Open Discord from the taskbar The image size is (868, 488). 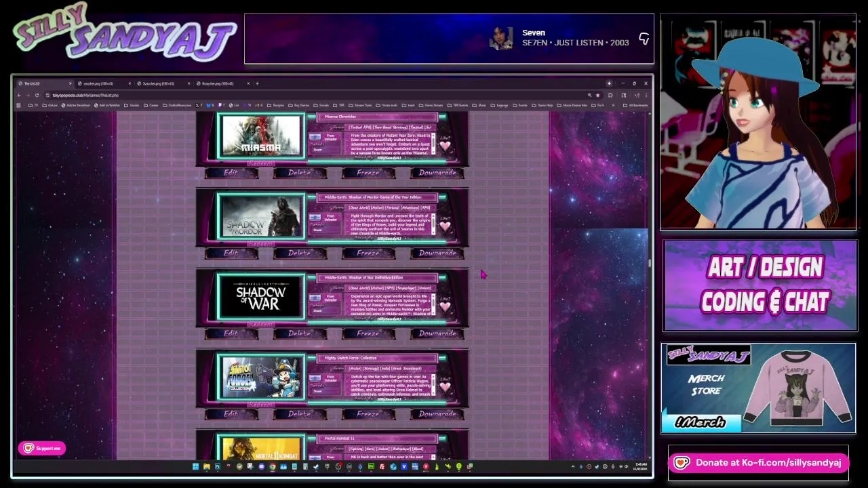(x=262, y=466)
